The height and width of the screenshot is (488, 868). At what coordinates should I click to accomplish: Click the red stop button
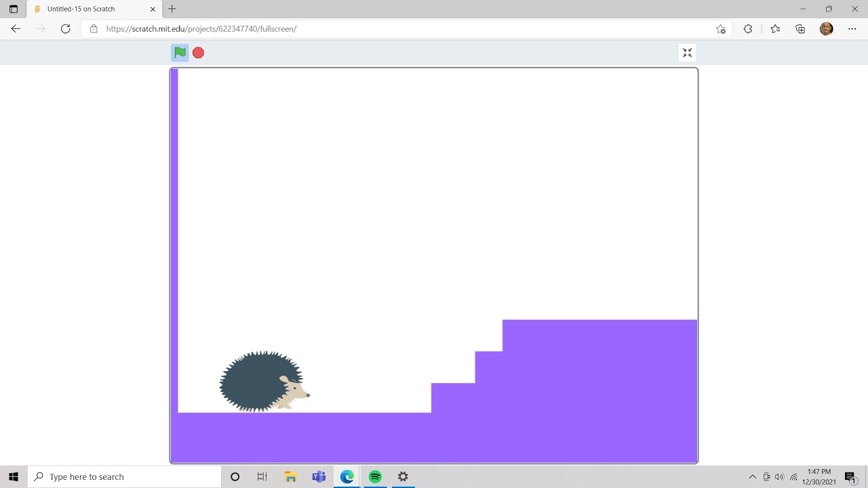tap(198, 53)
